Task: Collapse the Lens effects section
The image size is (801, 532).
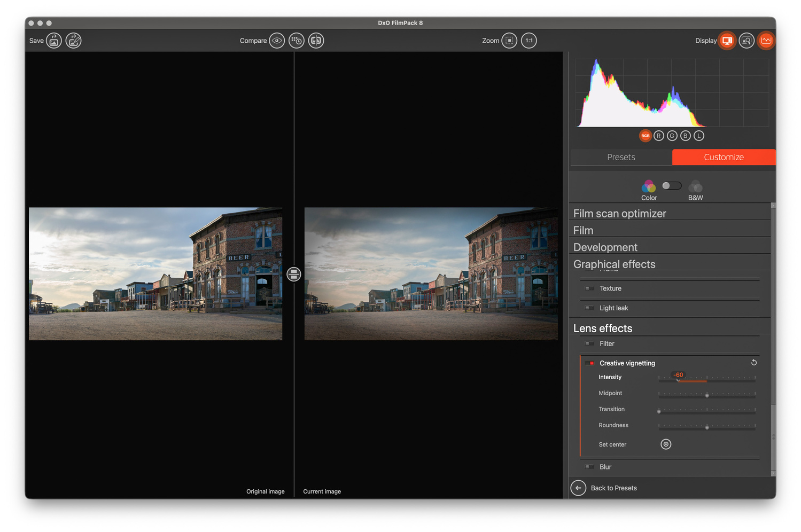Action: pyautogui.click(x=602, y=328)
